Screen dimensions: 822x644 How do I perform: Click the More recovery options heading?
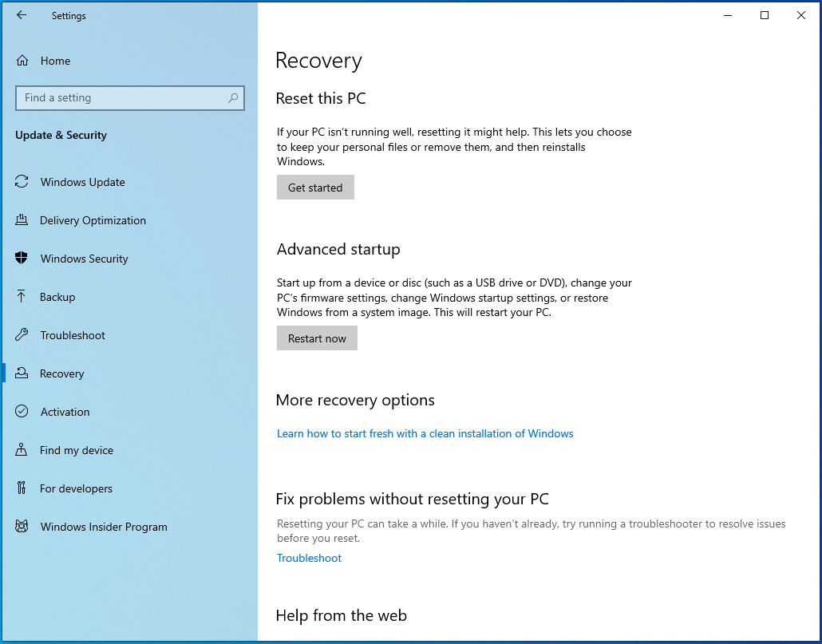click(355, 400)
